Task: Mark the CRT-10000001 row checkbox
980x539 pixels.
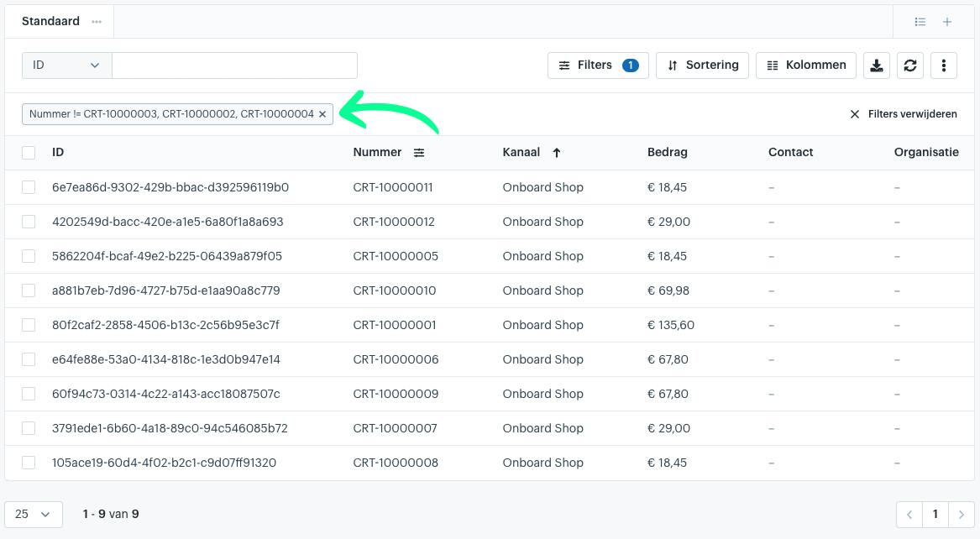Action: (29, 325)
